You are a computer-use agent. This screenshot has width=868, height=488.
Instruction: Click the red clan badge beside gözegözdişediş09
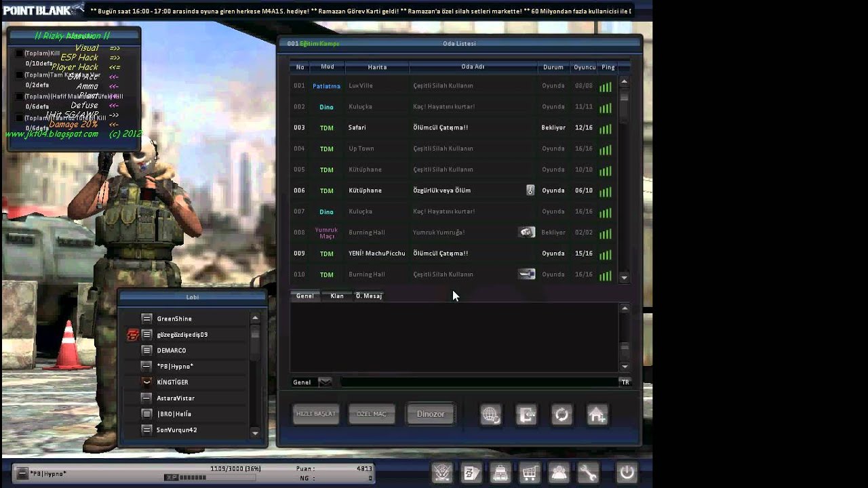coord(133,335)
